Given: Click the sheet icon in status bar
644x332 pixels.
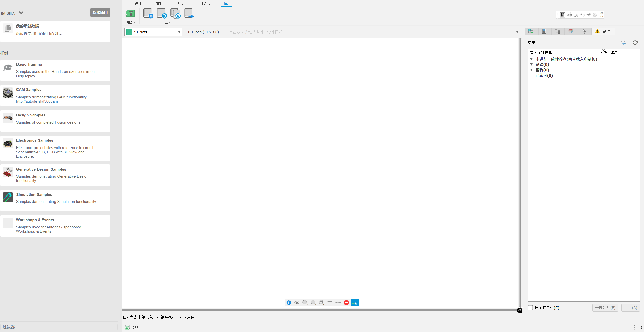Looking at the screenshot, I should [127, 327].
